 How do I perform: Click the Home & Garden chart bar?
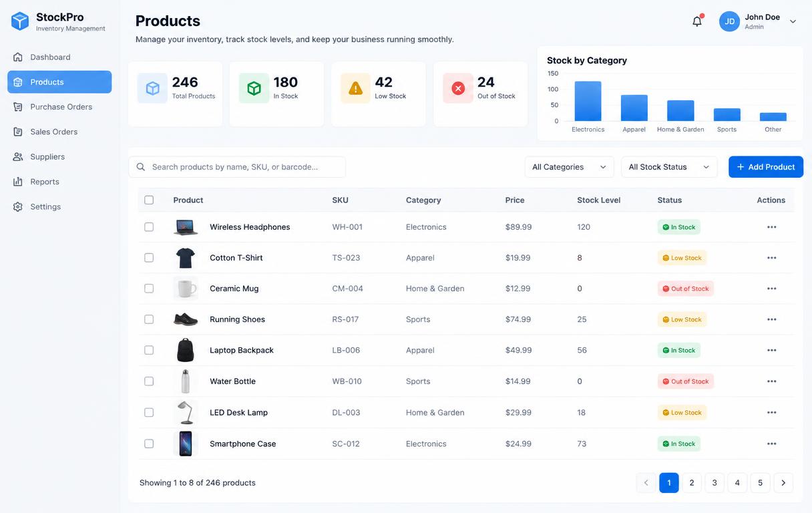(680, 111)
